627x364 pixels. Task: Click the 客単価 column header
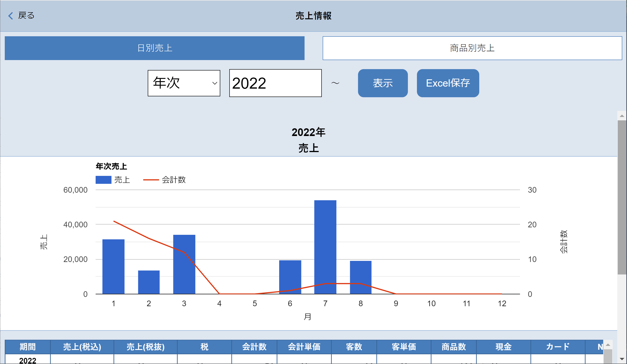[404, 347]
